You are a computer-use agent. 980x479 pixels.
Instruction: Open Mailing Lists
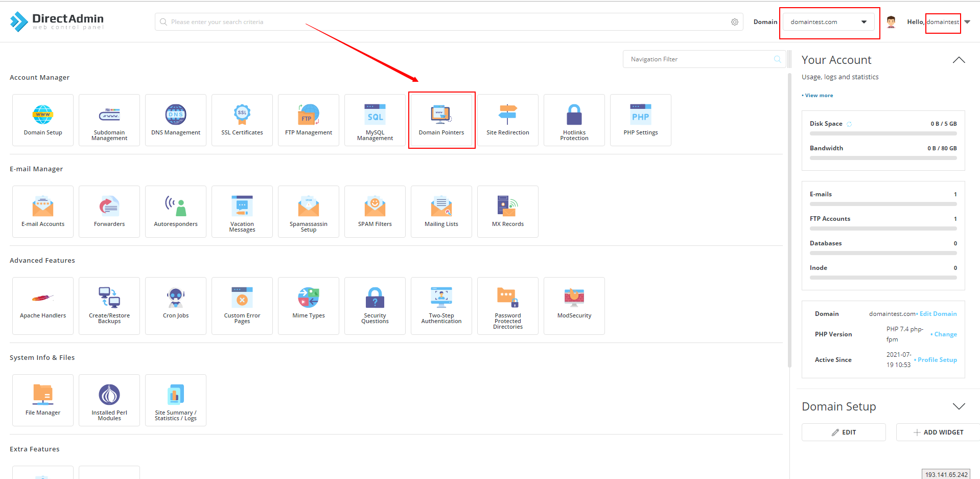[x=441, y=212]
